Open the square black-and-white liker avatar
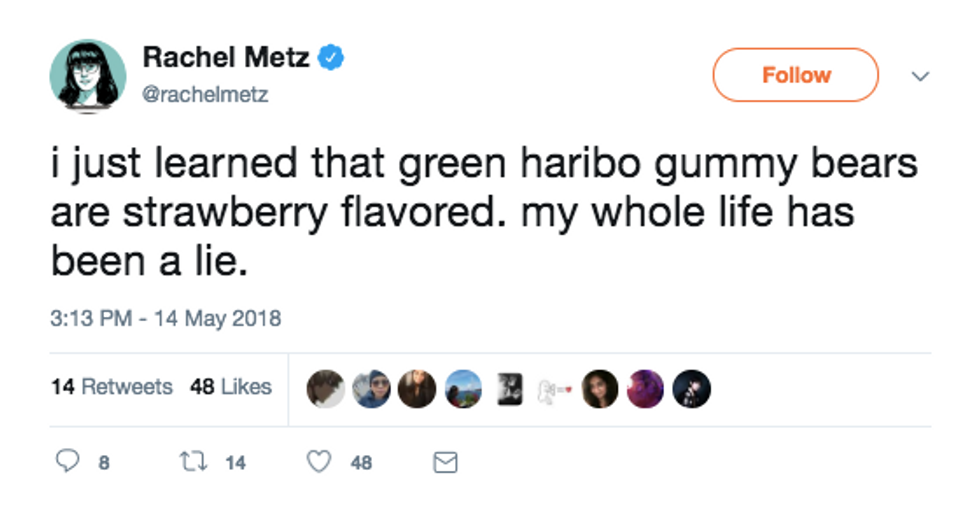This screenshot has height=515, width=980. tap(509, 389)
